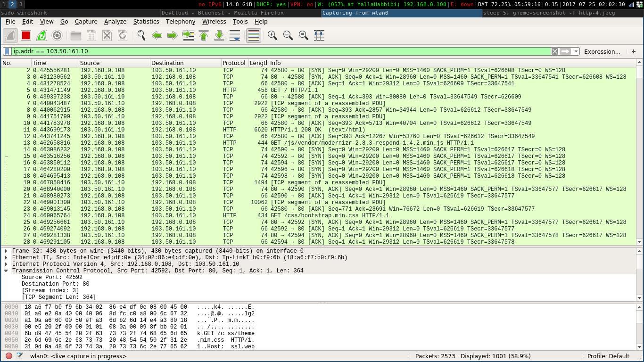The width and height of the screenshot is (644, 362).
Task: Open capture options gear icon
Action: coord(57,35)
